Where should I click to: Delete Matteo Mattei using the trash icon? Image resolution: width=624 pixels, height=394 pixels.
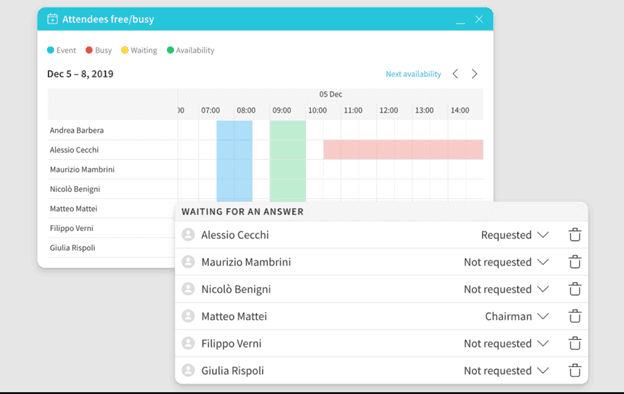pos(574,316)
